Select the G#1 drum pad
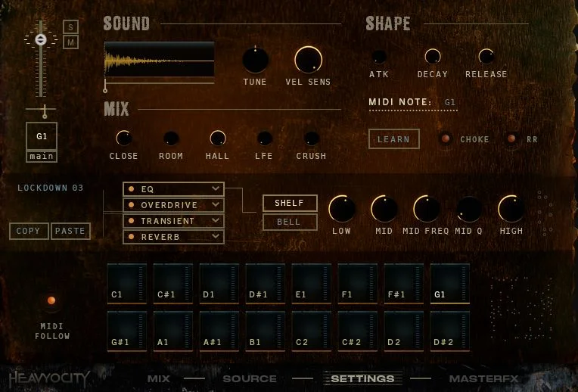Viewport: 578px width, 392px height. click(x=127, y=331)
